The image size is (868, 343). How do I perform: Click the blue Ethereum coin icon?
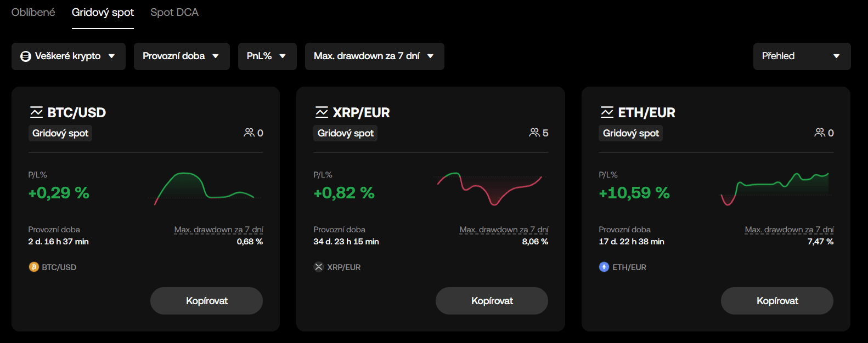[x=604, y=267]
